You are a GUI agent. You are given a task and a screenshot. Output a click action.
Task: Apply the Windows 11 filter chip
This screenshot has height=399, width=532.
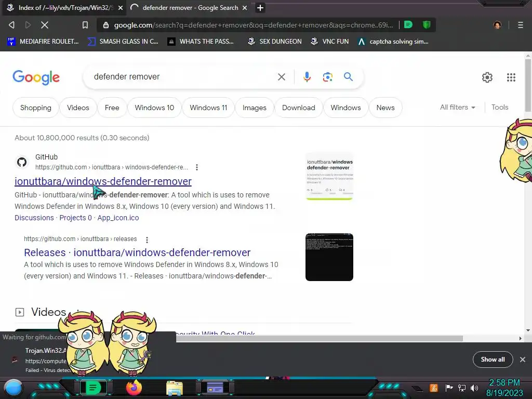(x=208, y=108)
